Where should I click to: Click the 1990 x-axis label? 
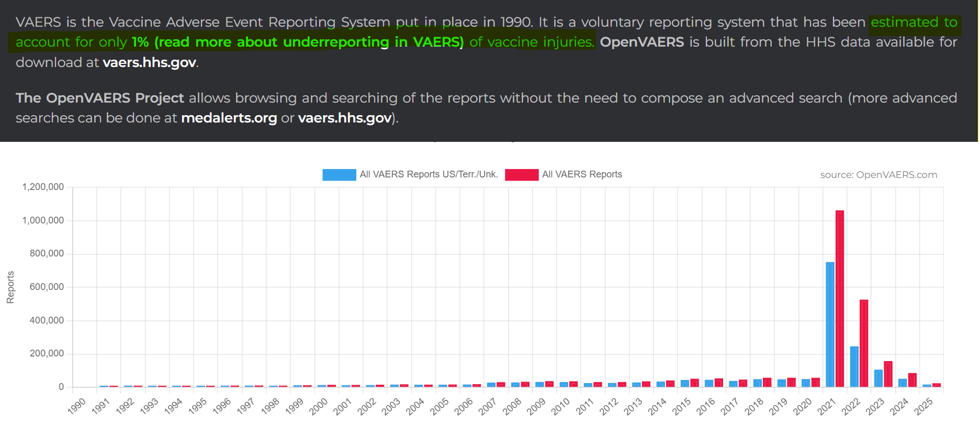77,406
